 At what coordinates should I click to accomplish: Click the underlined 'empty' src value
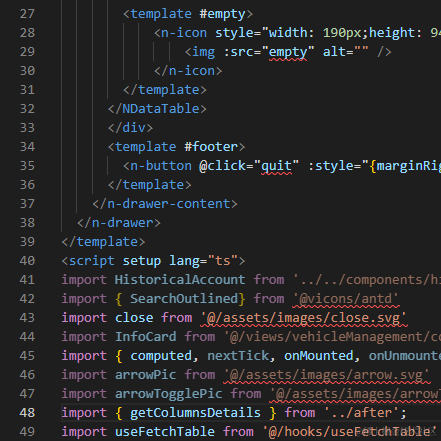[288, 52]
